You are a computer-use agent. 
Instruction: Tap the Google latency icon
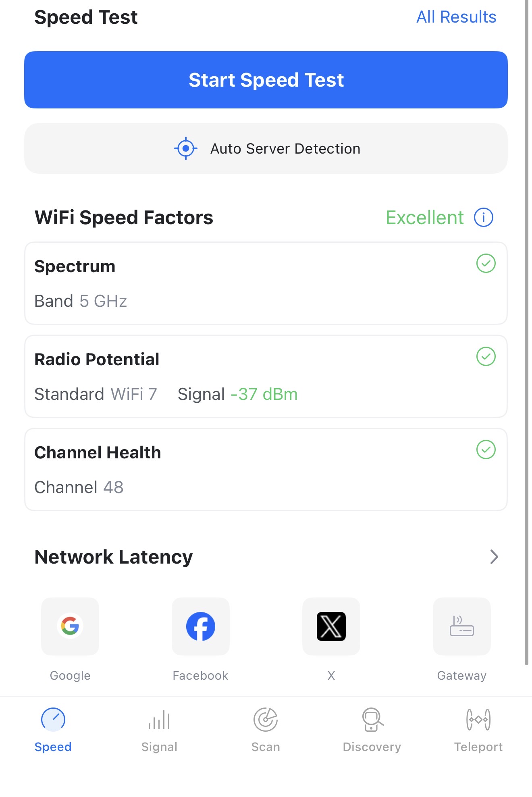click(70, 626)
